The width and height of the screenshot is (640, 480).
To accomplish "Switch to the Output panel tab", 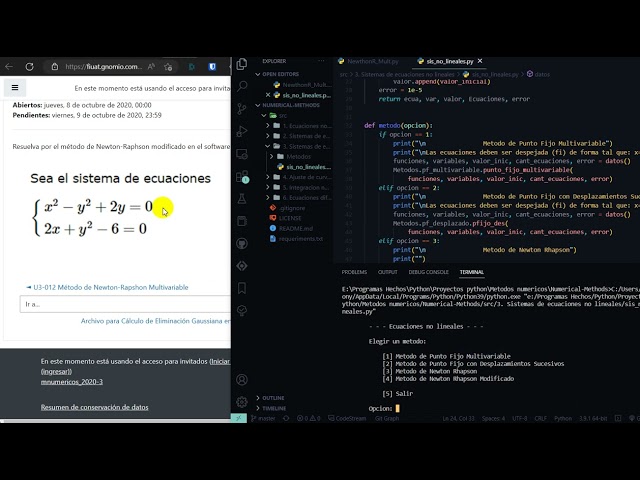I will [x=388, y=272].
